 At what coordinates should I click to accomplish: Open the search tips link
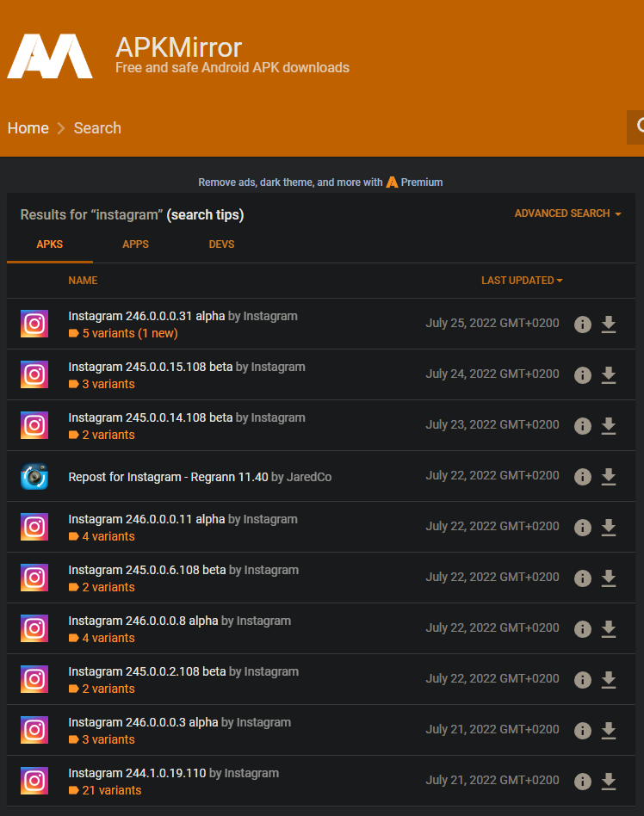pos(205,214)
